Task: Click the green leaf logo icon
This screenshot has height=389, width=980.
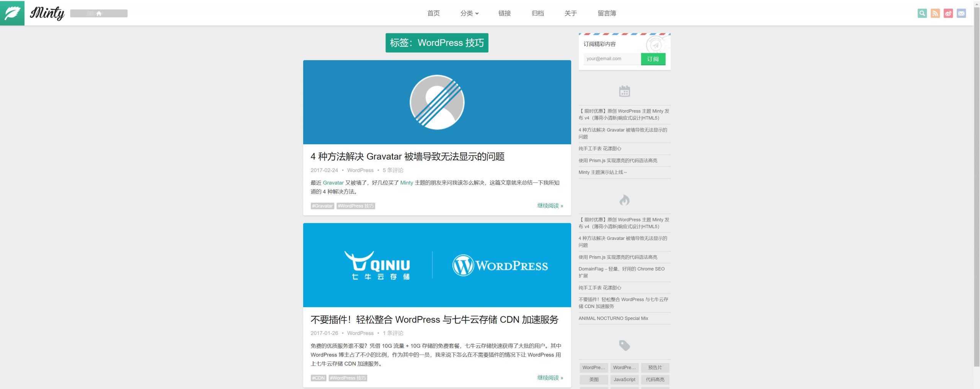Action: pyautogui.click(x=12, y=13)
